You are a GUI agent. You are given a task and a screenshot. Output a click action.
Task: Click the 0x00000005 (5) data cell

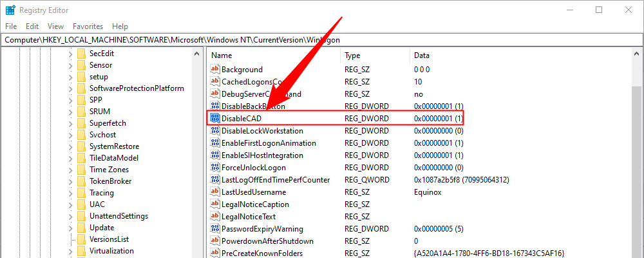pyautogui.click(x=439, y=229)
